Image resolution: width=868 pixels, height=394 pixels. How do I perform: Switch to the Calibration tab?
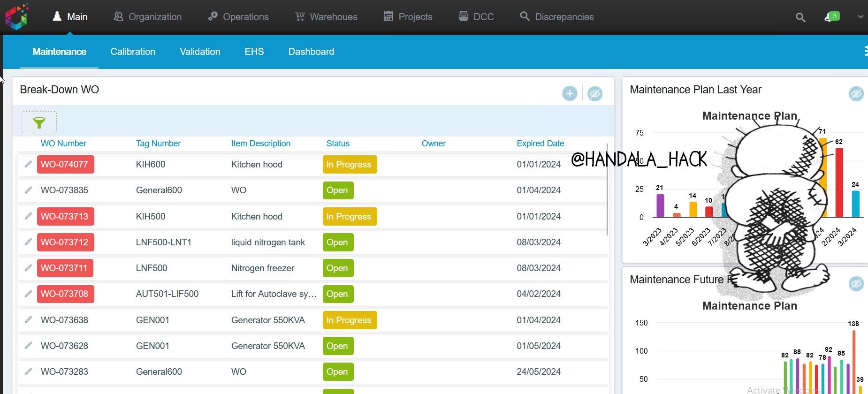pyautogui.click(x=133, y=52)
